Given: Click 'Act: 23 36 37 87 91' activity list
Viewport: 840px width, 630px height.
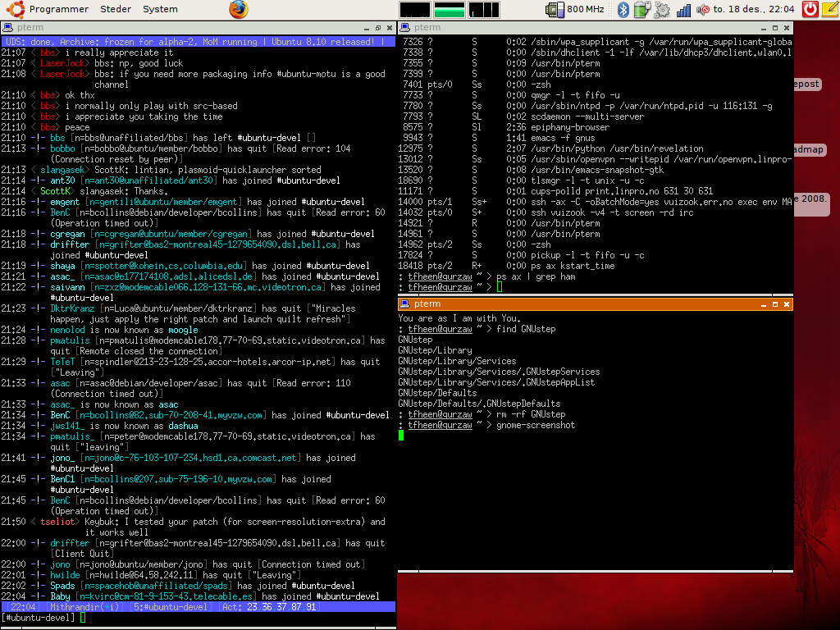Looking at the screenshot, I should 271,607.
